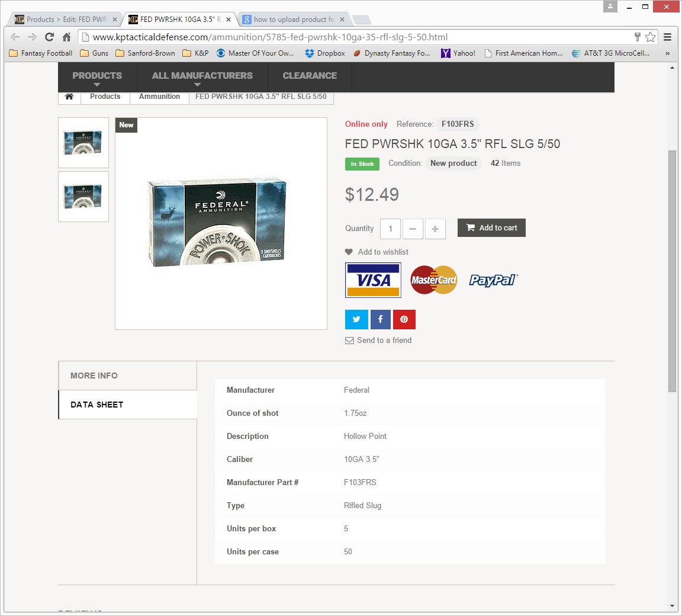Click the Rifled Slug type value
This screenshot has height=616, width=682.
tap(363, 505)
